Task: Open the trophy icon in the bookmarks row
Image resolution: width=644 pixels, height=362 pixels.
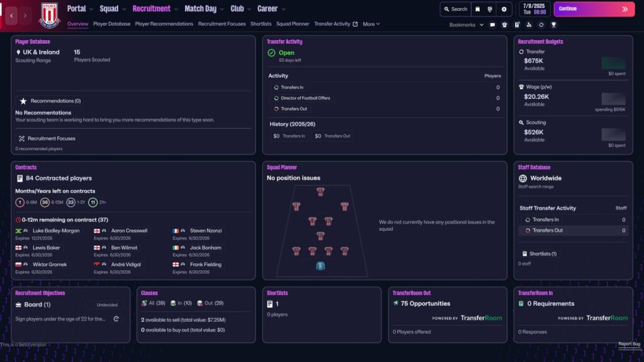Action: pyautogui.click(x=553, y=24)
